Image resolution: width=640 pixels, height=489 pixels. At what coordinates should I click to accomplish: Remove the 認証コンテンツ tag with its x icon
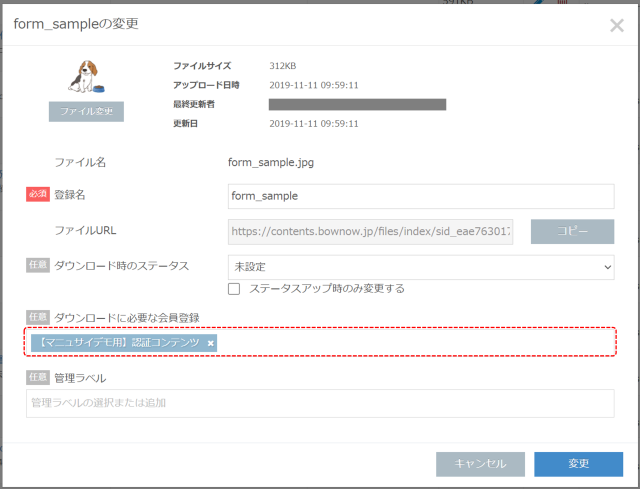(210, 343)
